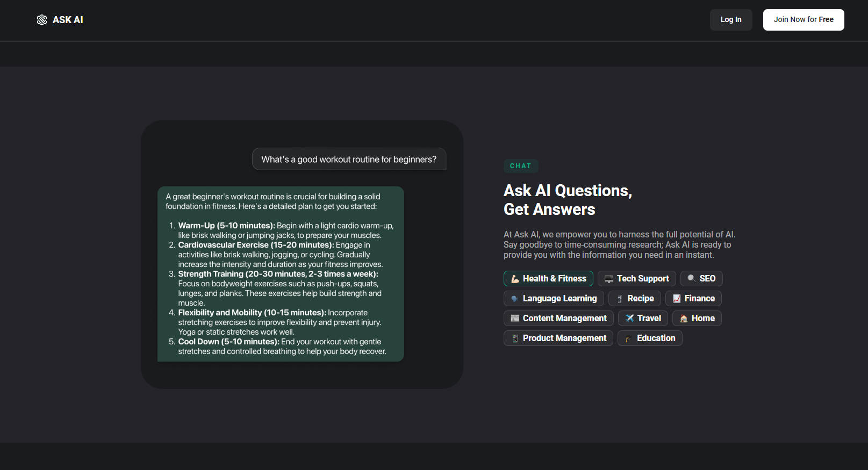Select the Language Learning topic
Screen dimensions: 868x470
(x=554, y=299)
